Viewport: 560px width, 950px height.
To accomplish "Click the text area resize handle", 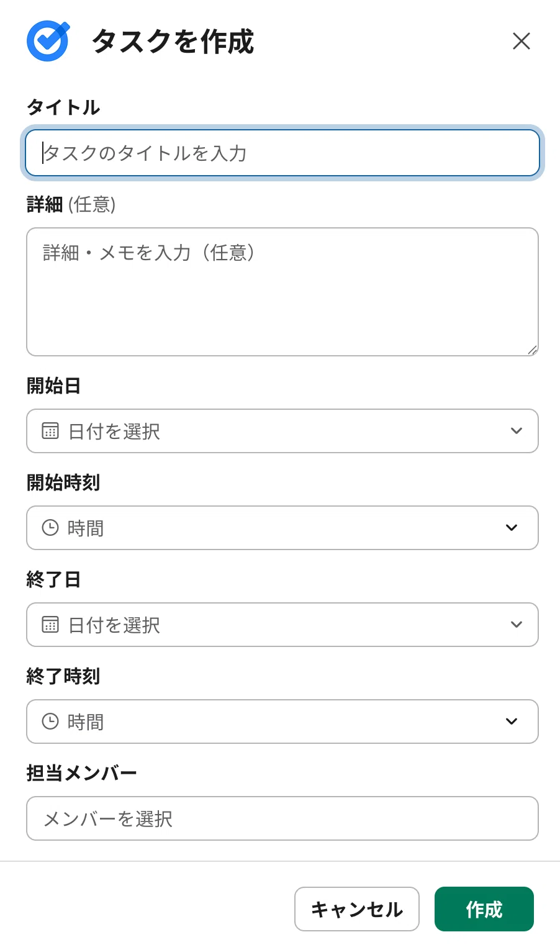I will 532,350.
